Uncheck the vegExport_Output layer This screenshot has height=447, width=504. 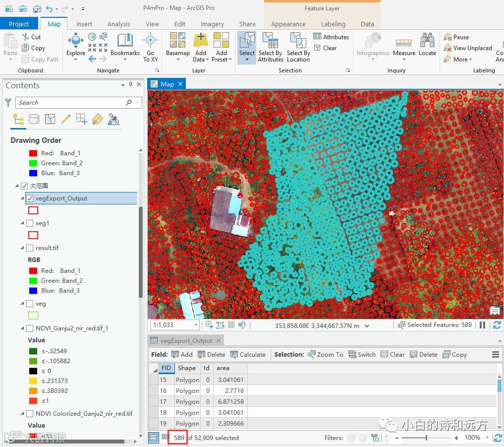tap(30, 198)
